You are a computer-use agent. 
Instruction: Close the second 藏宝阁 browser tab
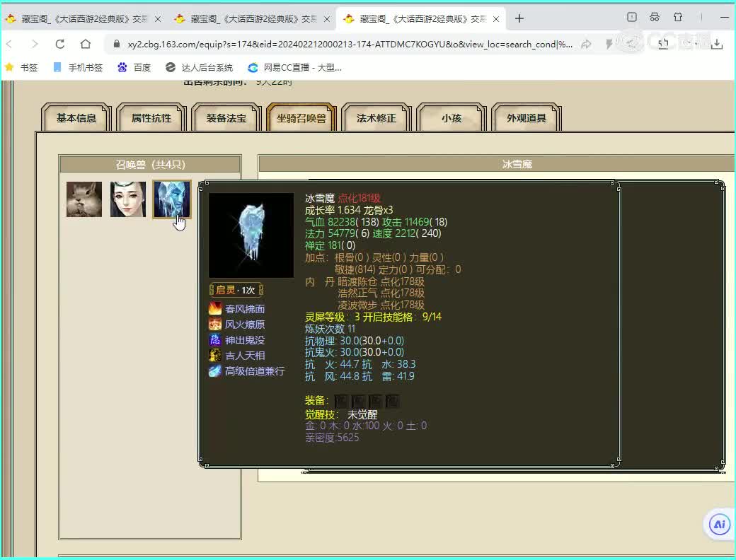327,19
